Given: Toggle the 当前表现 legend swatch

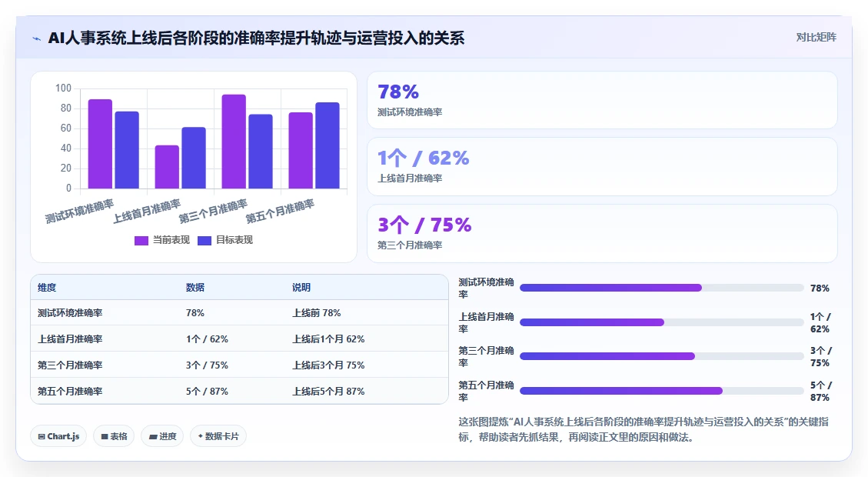Looking at the screenshot, I should (x=141, y=241).
